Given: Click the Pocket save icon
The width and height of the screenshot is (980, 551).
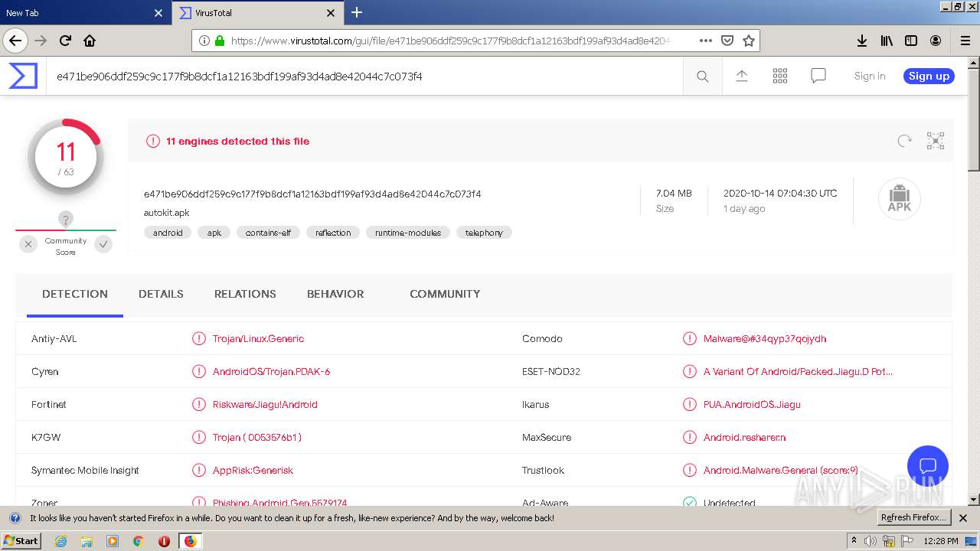Looking at the screenshot, I should [x=727, y=41].
